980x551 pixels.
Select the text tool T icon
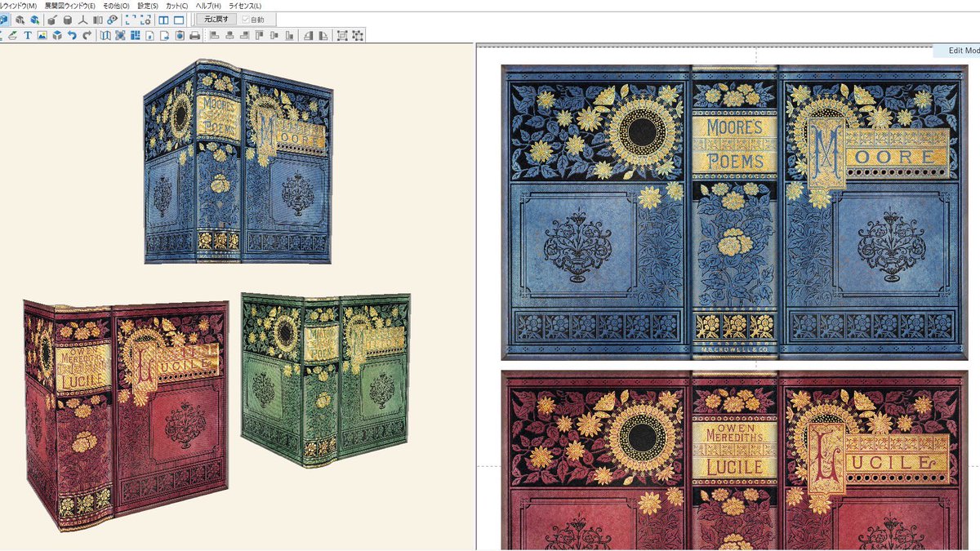click(27, 35)
